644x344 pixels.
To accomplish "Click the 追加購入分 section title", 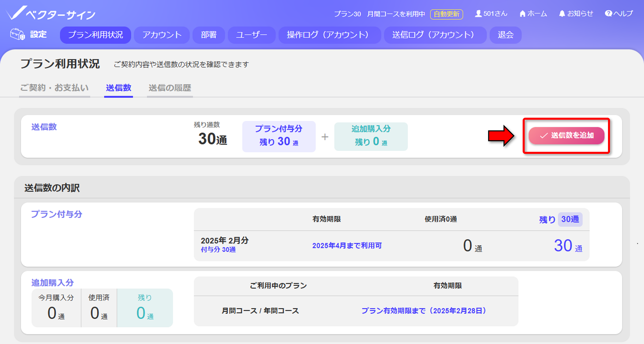I will pyautogui.click(x=52, y=283).
